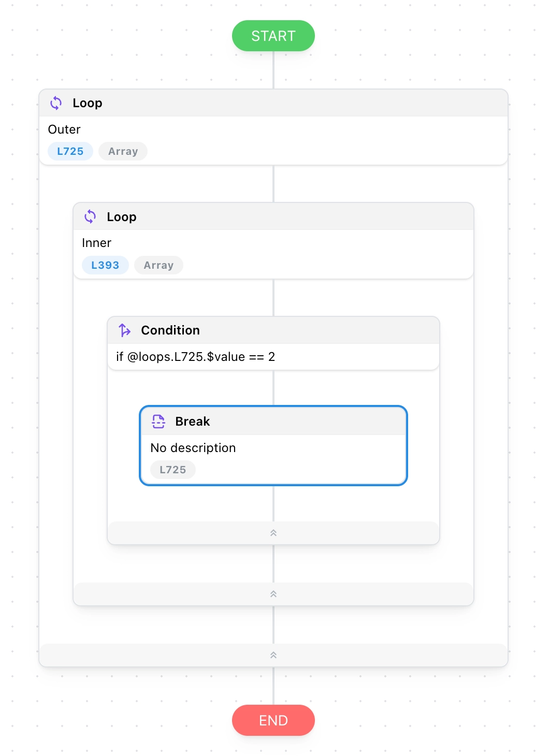Screen dimensions: 549x756
Task: Select the Array tag on Outer loop
Action: (x=123, y=151)
